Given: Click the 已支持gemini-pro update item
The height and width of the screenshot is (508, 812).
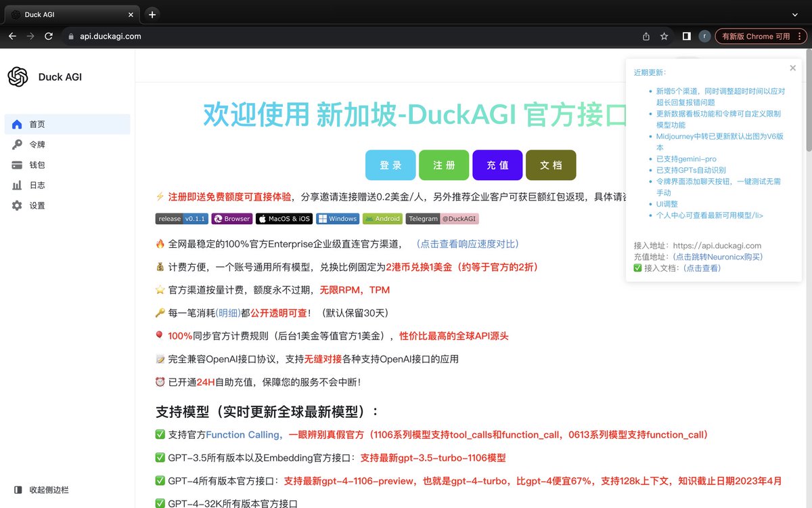Looking at the screenshot, I should 686,158.
